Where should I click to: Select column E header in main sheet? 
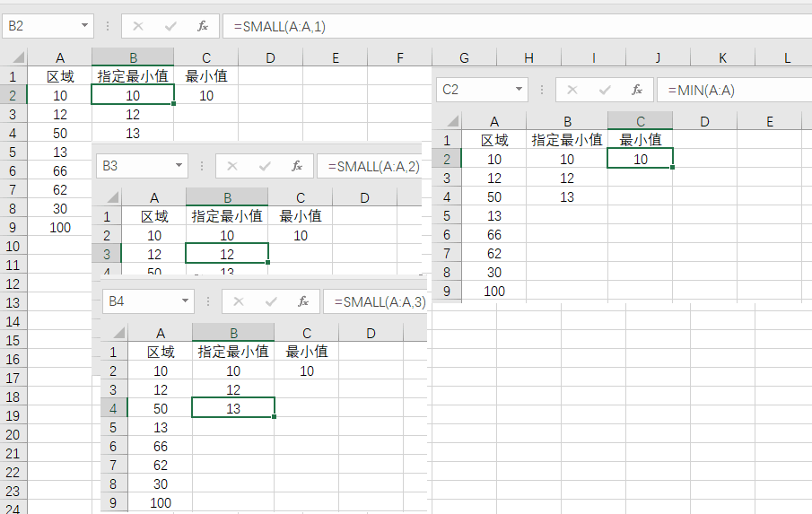pyautogui.click(x=335, y=57)
